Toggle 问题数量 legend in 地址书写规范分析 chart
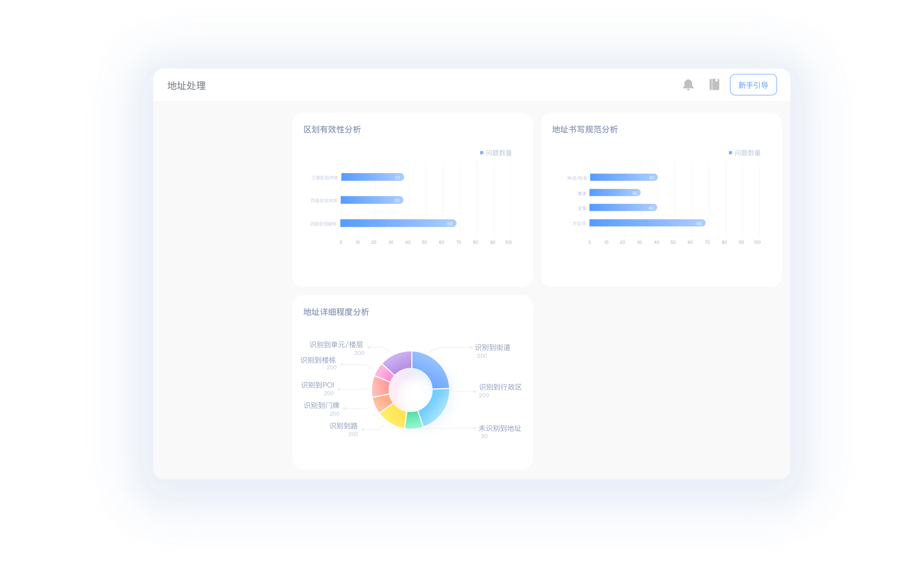The image size is (919, 588). point(745,153)
